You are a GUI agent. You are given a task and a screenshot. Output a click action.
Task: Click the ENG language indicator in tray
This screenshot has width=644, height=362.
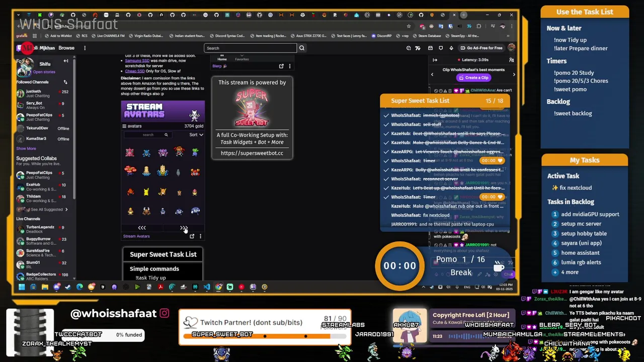click(x=467, y=287)
